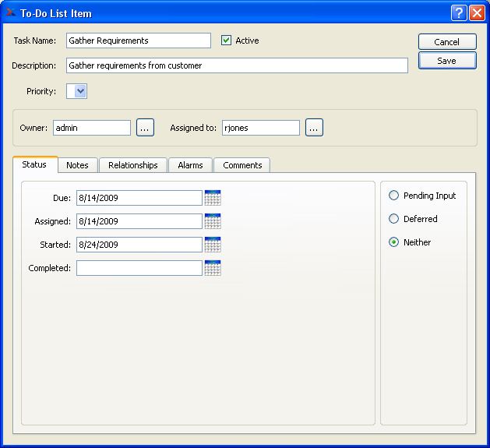Click the application icon in title bar
The width and height of the screenshot is (490, 448).
tap(10, 13)
